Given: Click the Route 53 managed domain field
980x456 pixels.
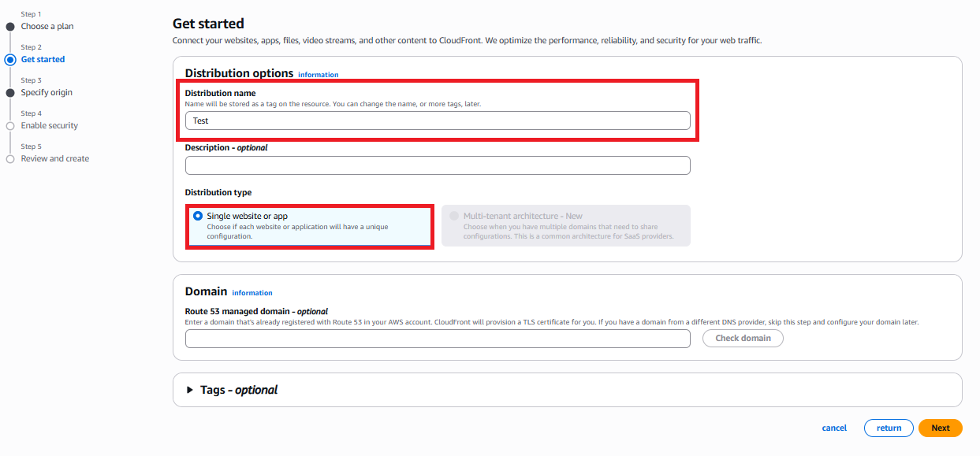Looking at the screenshot, I should (x=438, y=339).
